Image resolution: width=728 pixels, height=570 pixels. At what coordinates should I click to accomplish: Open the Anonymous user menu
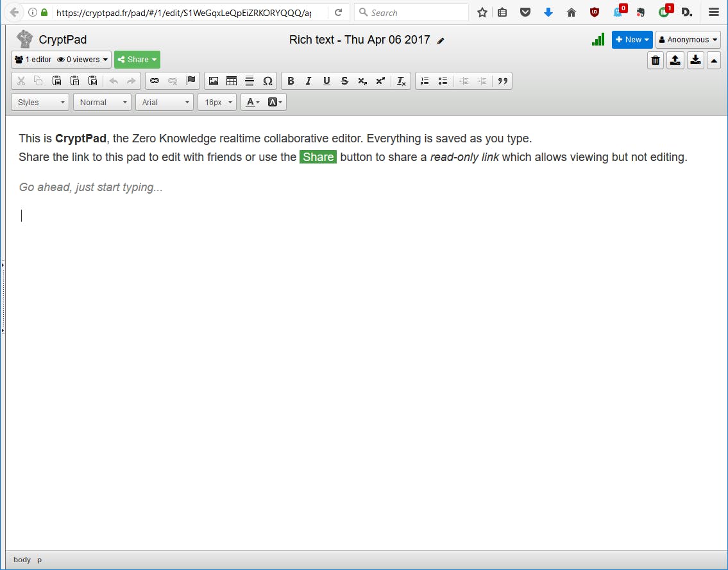point(688,40)
